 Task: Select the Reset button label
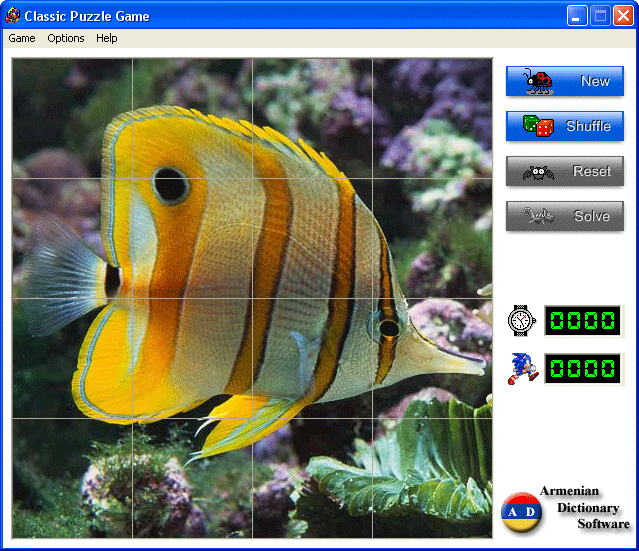click(592, 171)
